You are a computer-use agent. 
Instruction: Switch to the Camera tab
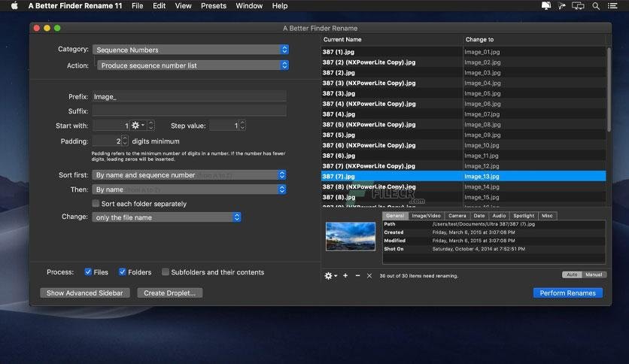(457, 216)
